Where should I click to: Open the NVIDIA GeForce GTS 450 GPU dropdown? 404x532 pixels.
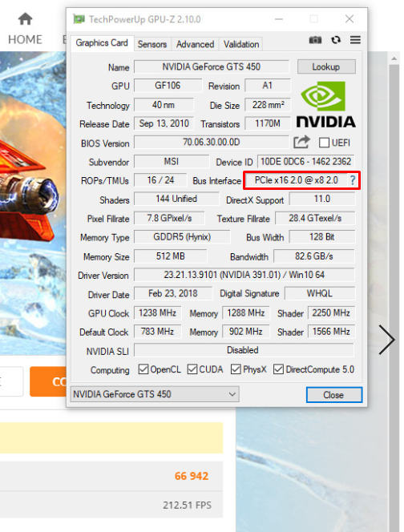[155, 394]
